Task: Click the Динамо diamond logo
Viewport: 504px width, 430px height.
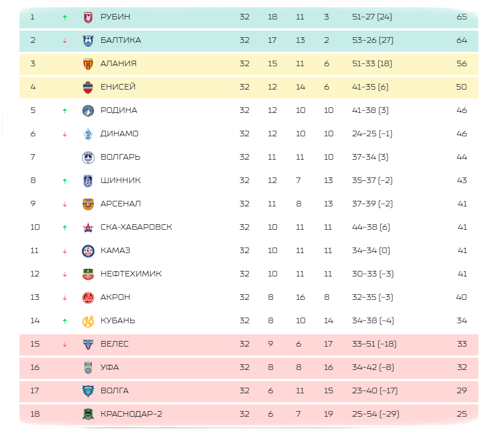Action: pos(88,134)
